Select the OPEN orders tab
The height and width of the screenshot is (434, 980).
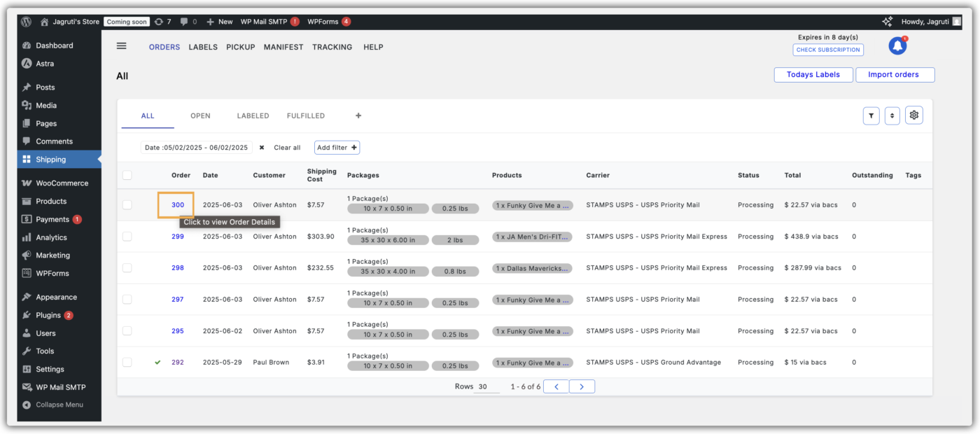coord(200,115)
